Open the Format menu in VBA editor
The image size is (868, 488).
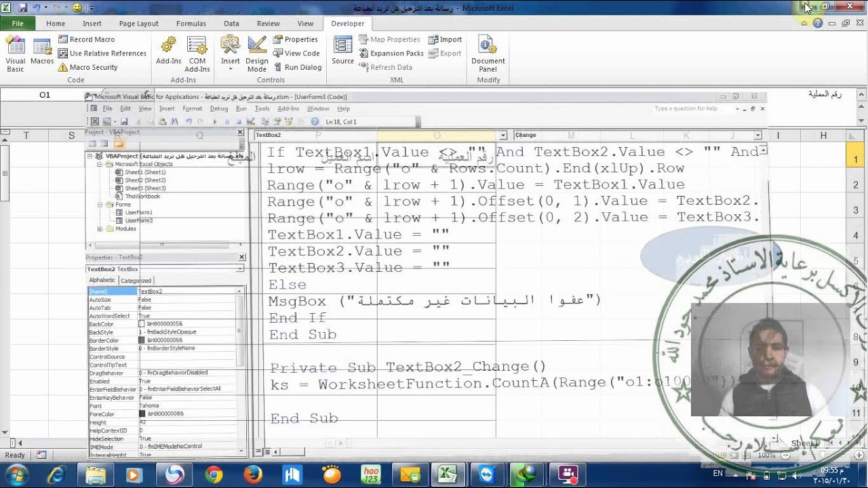(192, 108)
